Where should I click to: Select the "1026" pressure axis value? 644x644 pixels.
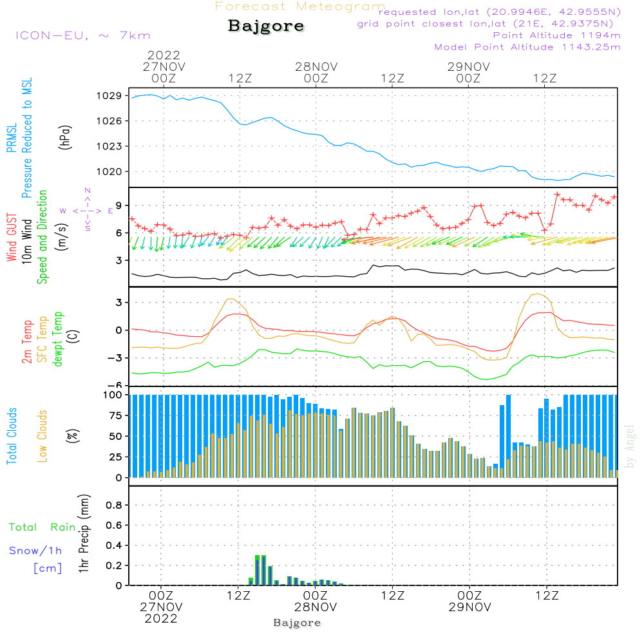[x=109, y=121]
